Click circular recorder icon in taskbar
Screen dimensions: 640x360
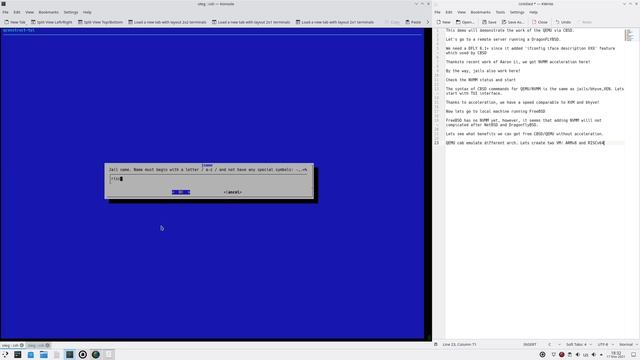(82, 354)
